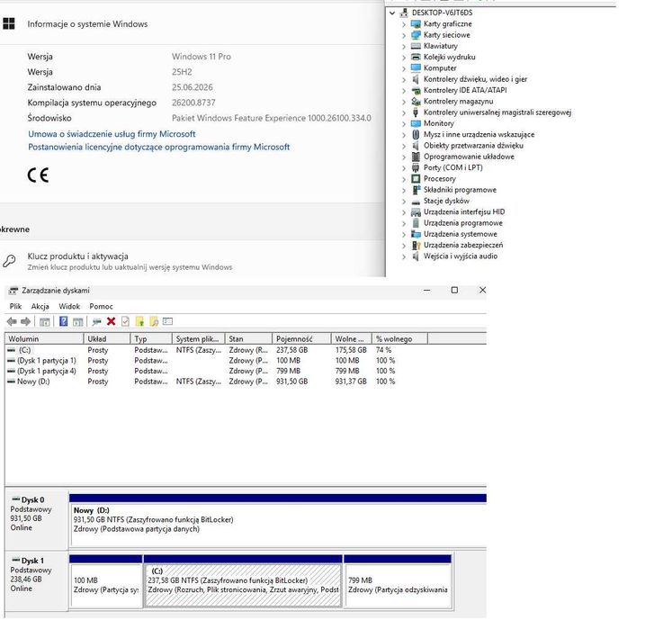Expand the Urządzenia interfejsu HID node
Screen dimensions: 672x629
(404, 212)
